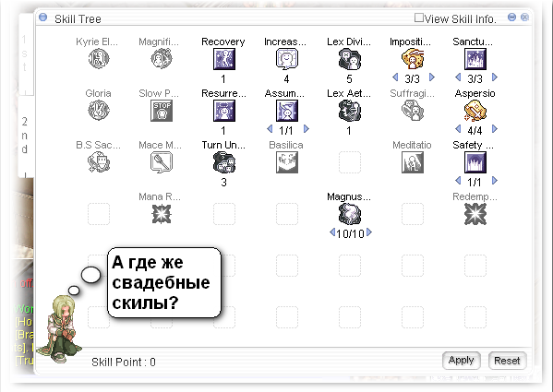Image resolution: width=553 pixels, height=392 pixels.
Task: Select the Safety Wall skill icon
Action: pyautogui.click(x=475, y=162)
